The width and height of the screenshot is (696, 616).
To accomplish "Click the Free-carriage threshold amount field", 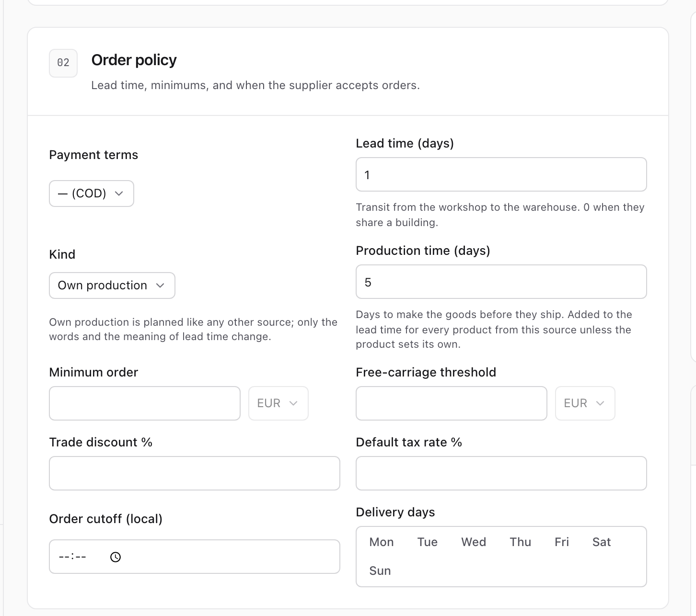I will (452, 403).
